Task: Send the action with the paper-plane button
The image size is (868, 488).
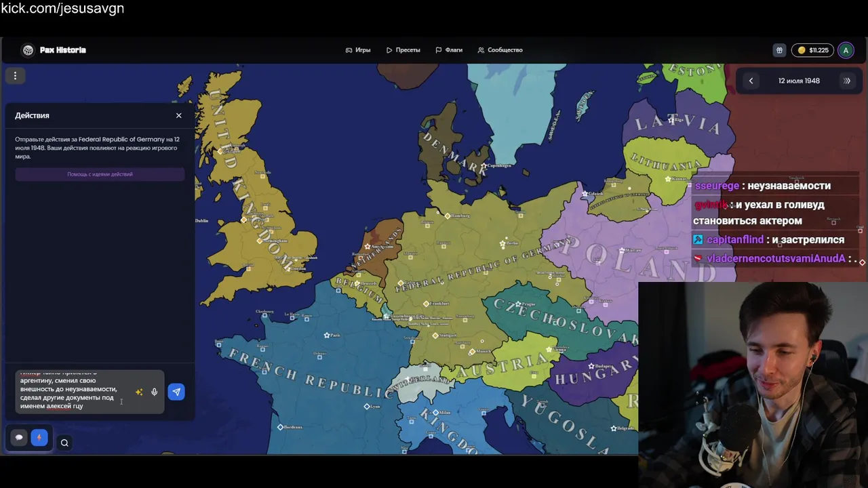Action: 176,392
